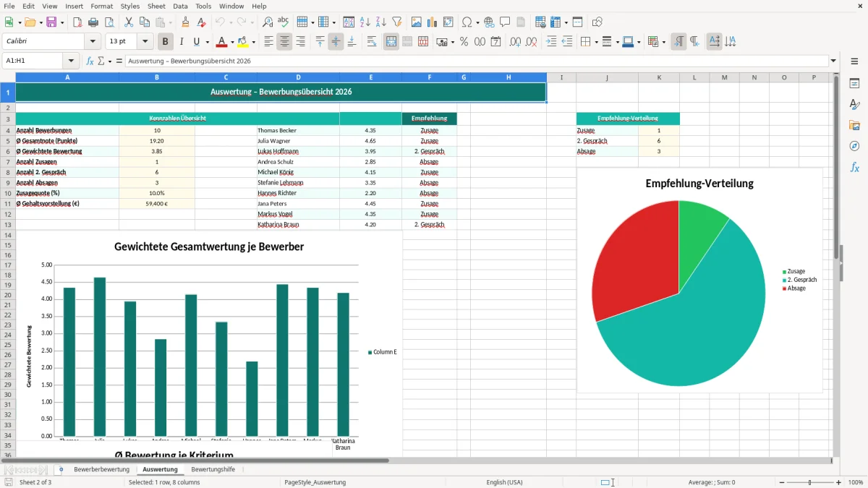Toggle print preview
This screenshot has height=488, width=868.
[109, 22]
